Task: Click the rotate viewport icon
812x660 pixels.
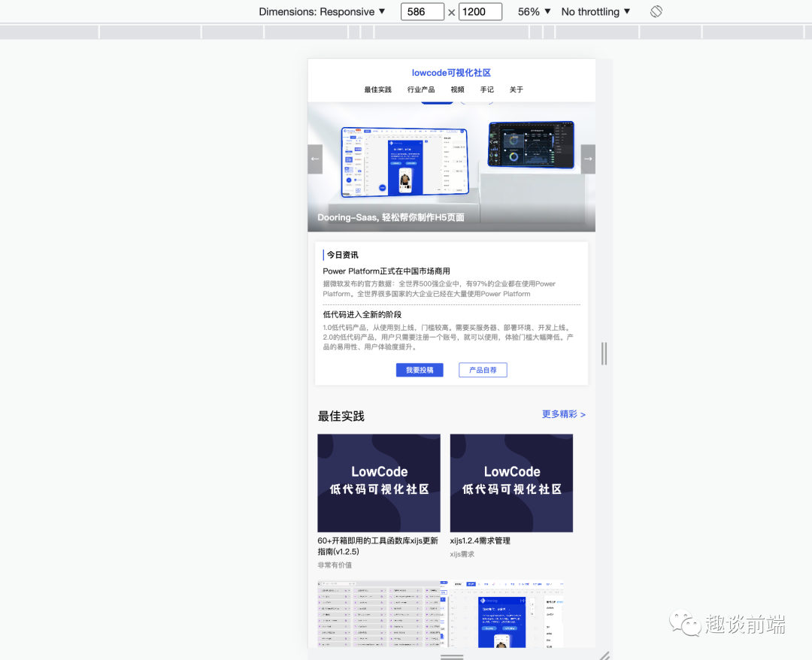Action: tap(656, 11)
